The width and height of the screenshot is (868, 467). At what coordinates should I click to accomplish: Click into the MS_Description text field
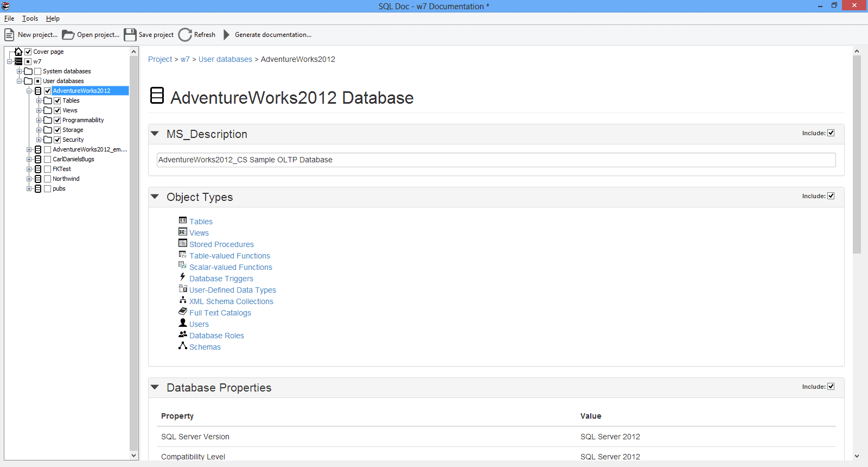point(496,160)
